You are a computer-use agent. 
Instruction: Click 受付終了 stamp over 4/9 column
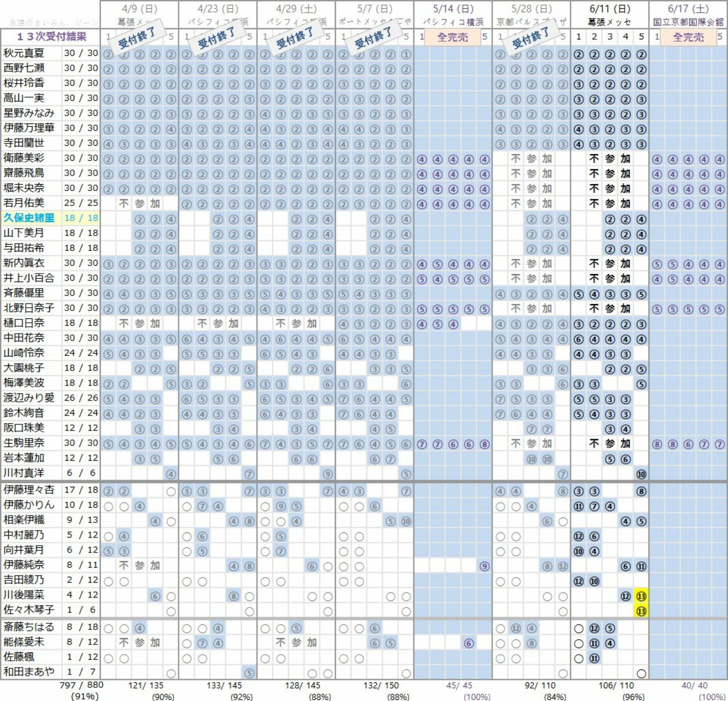[x=137, y=37]
